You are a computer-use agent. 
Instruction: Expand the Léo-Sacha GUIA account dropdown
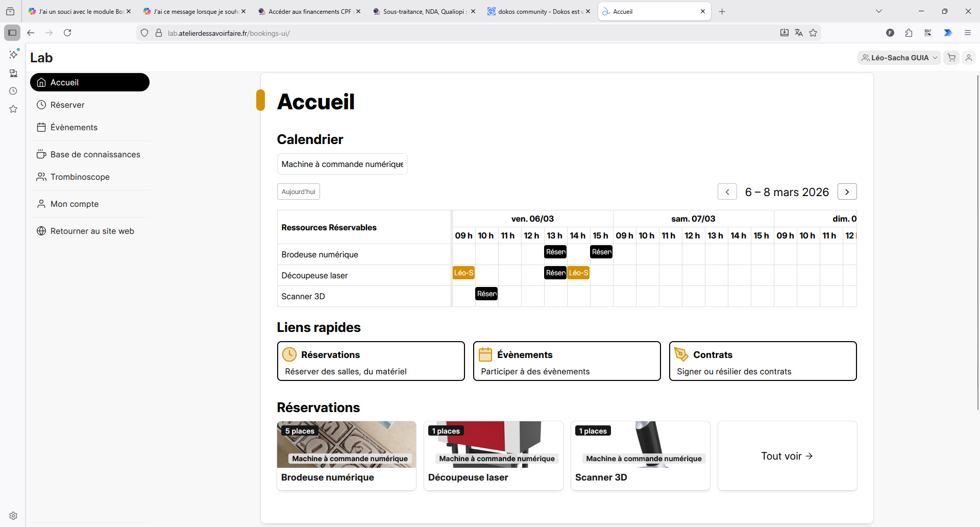coord(899,58)
